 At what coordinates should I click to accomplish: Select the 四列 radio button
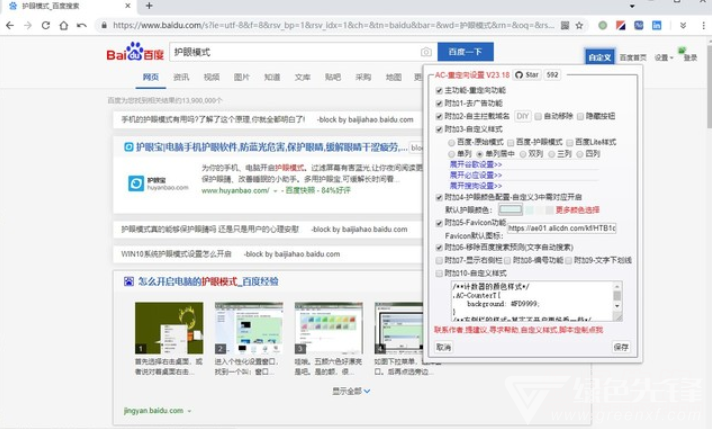[580, 154]
